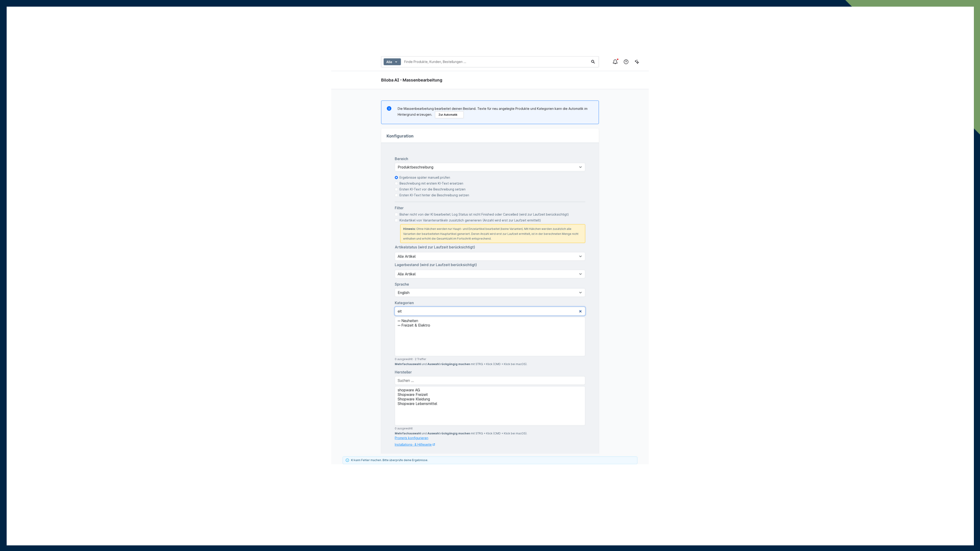Open the help question mark icon
The width and height of the screenshot is (980, 551).
[x=626, y=62]
